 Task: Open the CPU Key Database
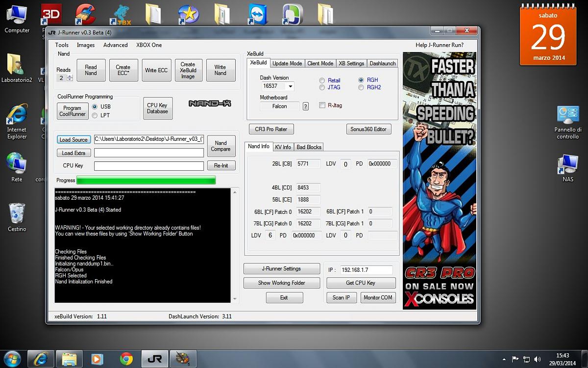[x=157, y=108]
